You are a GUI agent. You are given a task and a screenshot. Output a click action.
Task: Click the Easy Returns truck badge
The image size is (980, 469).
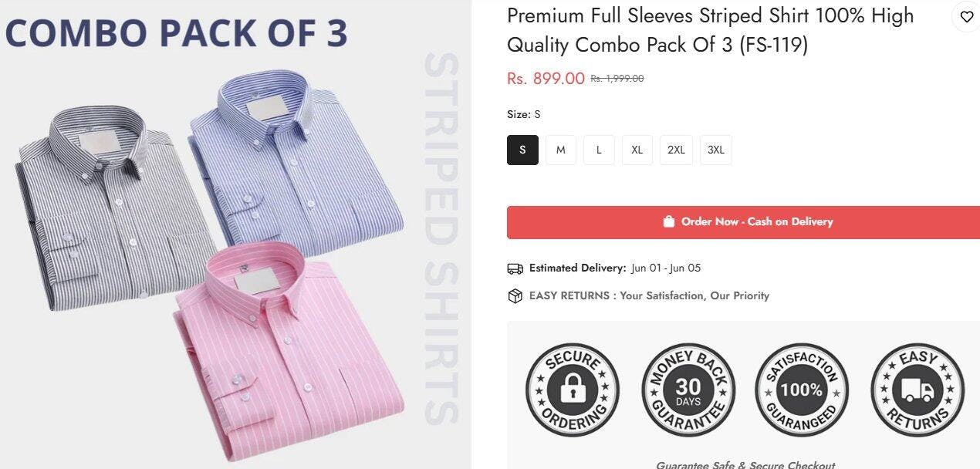click(917, 390)
